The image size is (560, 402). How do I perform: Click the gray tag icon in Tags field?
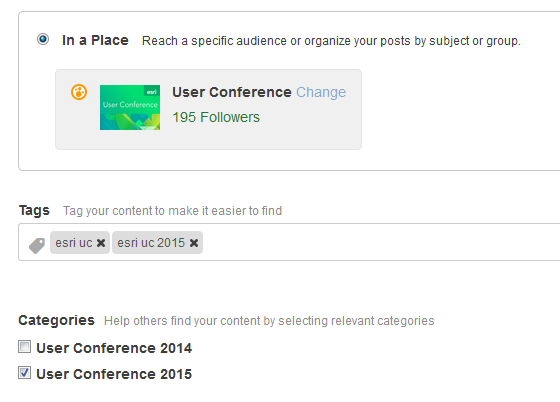[37, 246]
